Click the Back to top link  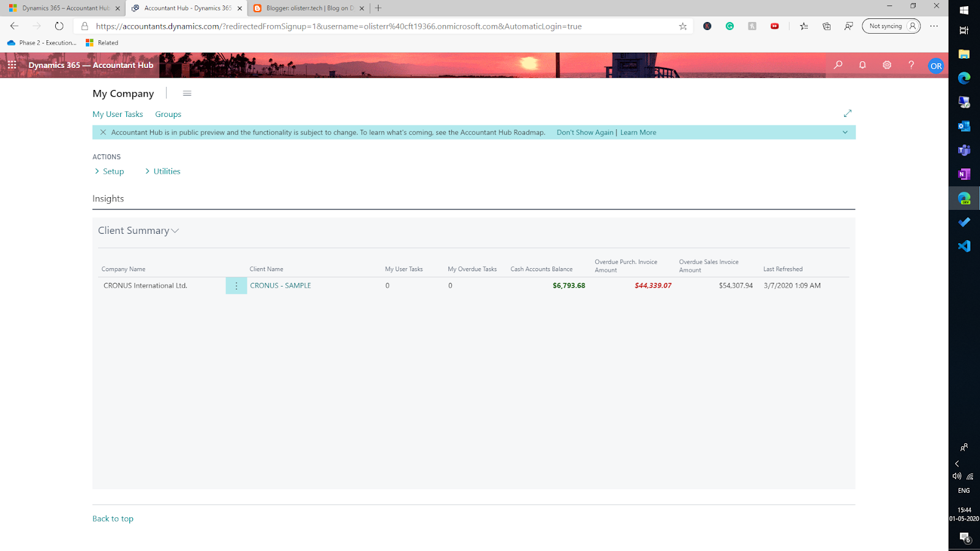click(113, 519)
